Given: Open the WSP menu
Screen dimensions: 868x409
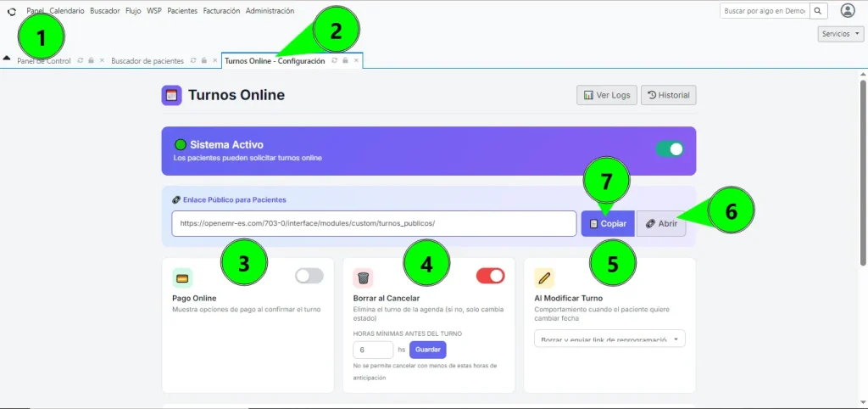Looking at the screenshot, I should 154,10.
